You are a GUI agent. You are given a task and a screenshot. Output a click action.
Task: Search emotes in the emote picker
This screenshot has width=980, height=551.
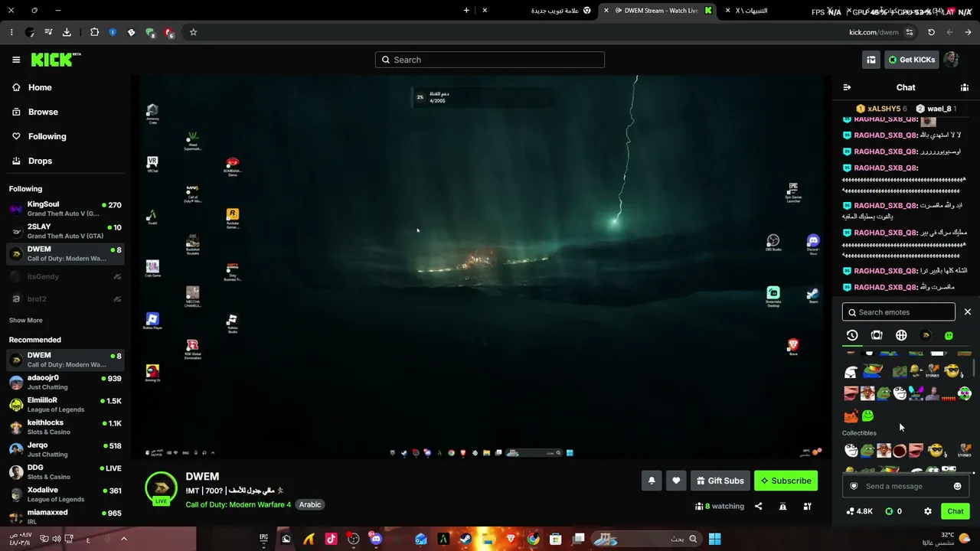899,312
